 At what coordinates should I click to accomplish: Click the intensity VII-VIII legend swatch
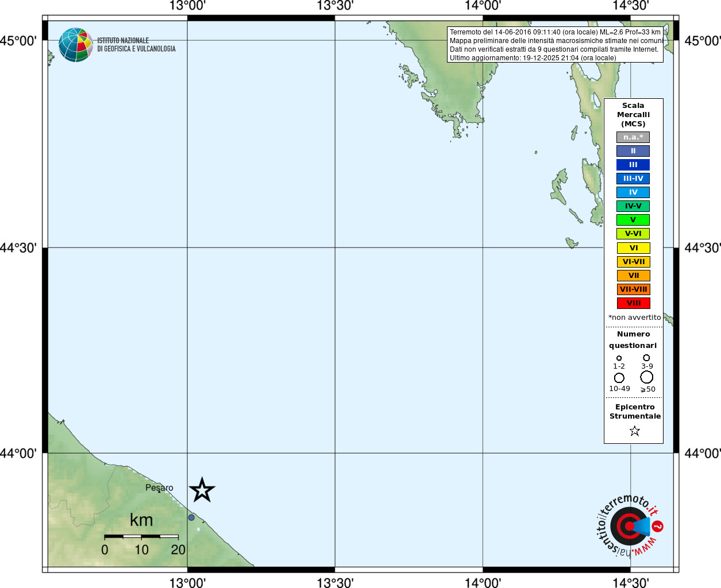click(634, 289)
